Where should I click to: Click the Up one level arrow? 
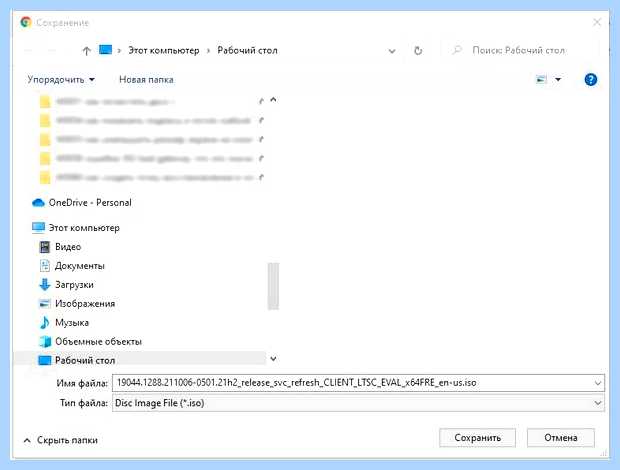tap(87, 51)
